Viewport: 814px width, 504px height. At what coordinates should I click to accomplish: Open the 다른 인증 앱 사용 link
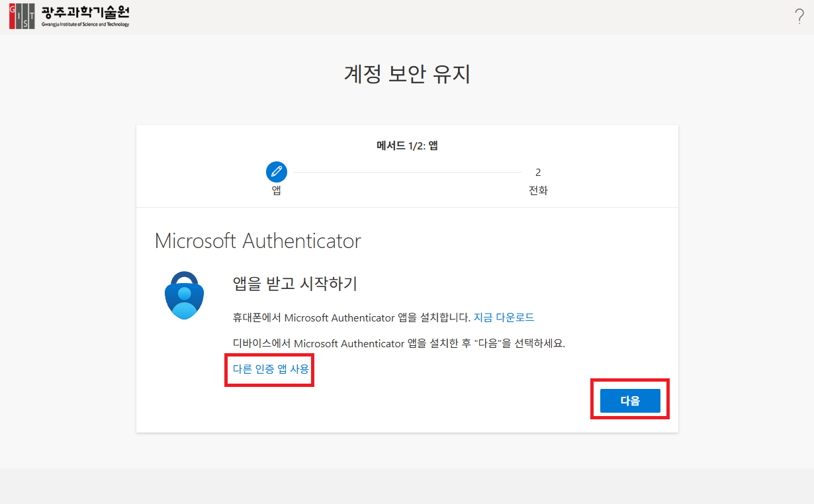(x=271, y=369)
